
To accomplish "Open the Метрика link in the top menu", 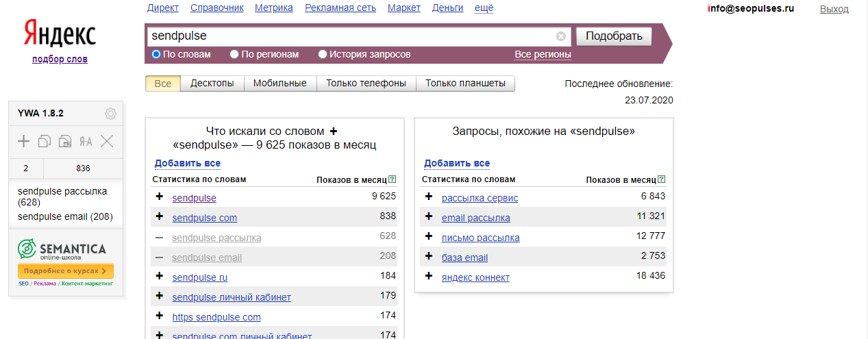I will tap(274, 8).
